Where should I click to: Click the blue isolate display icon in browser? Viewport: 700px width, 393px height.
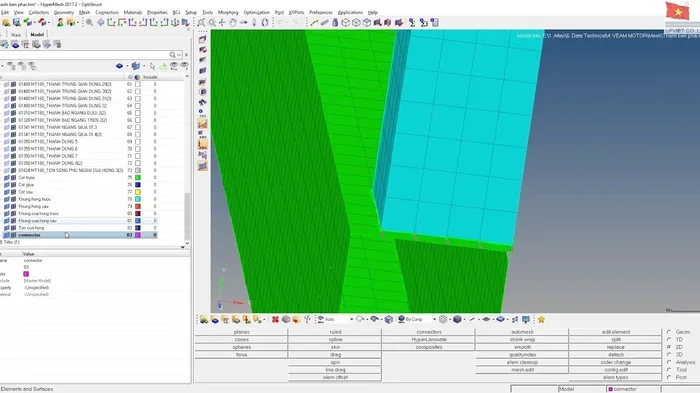click(119, 66)
